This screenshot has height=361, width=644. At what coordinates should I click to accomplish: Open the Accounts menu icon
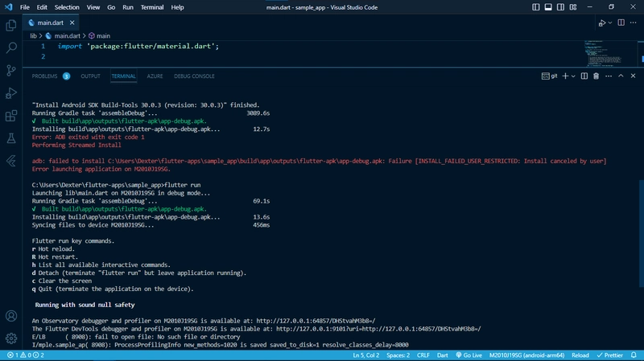[x=11, y=316]
